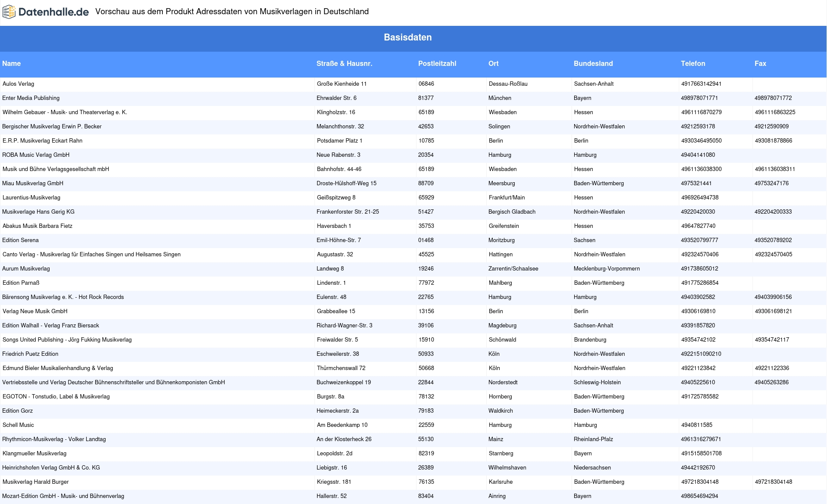Screen dimensions: 827x504
Task: Click Wilhelm Gebauer - Musik- und Theaterverlag entry
Action: (x=65, y=112)
